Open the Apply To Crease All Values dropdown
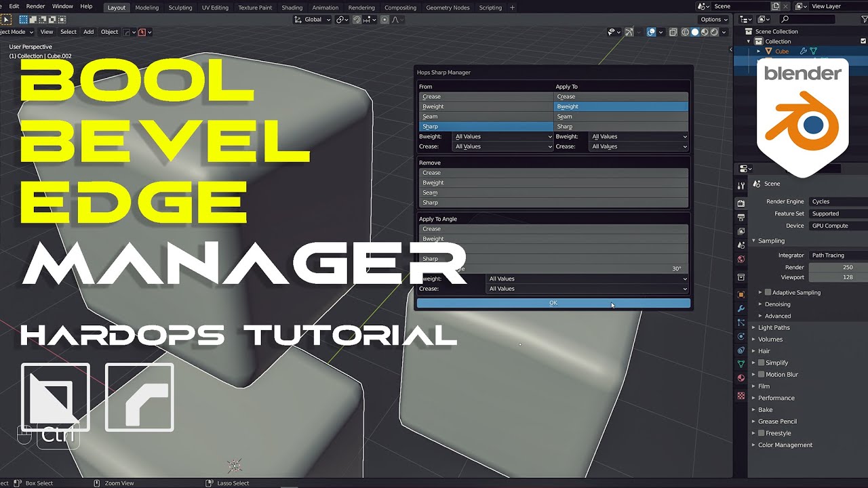 point(639,146)
